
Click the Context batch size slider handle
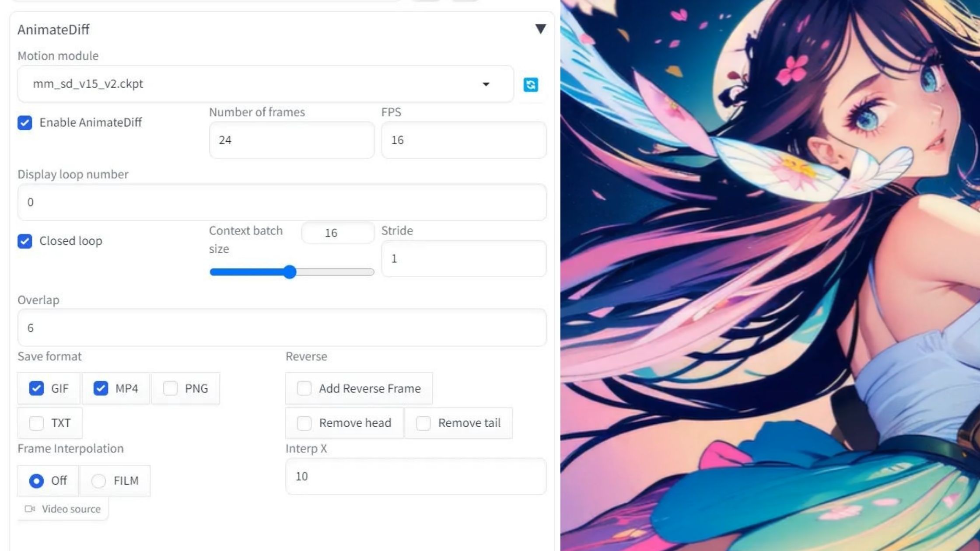pos(290,272)
